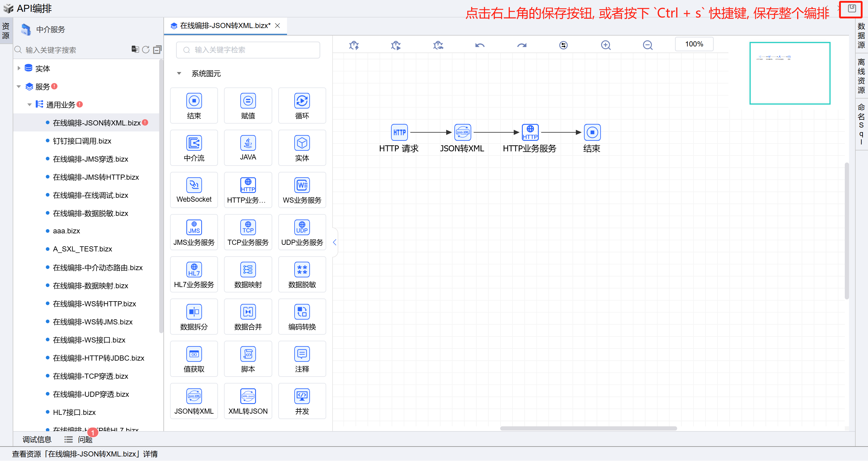
Task: Open 钉钉接口调用.bizx in the tree
Action: pyautogui.click(x=82, y=141)
